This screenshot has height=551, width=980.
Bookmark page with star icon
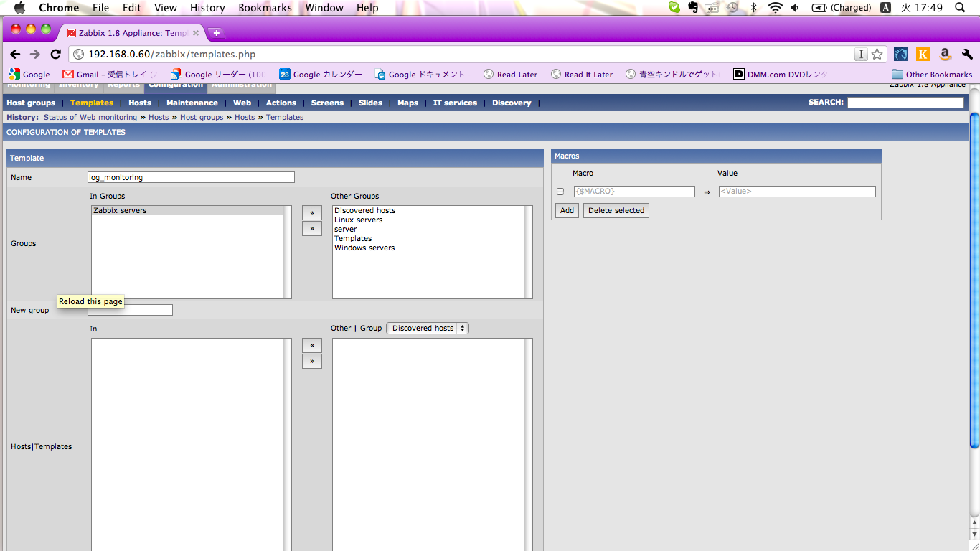point(877,55)
